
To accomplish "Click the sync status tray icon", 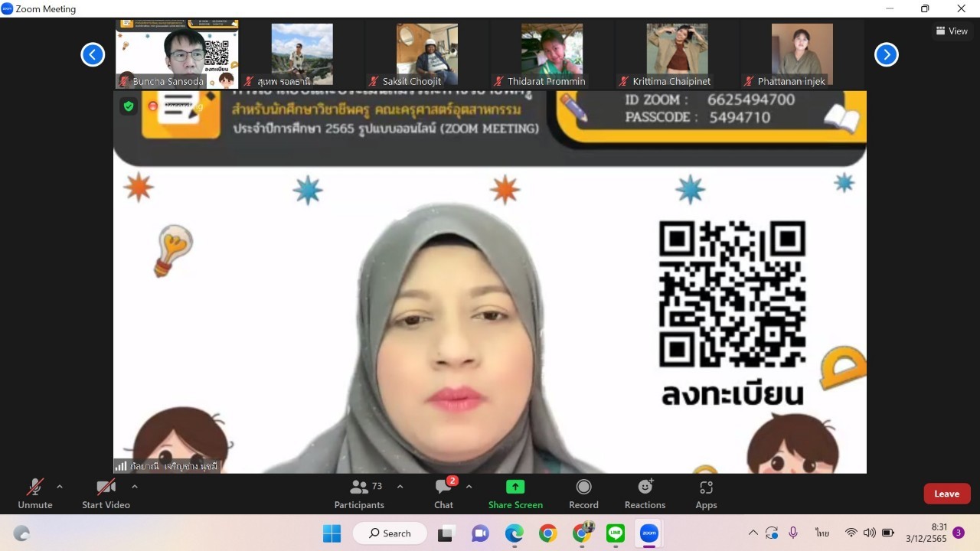I will click(772, 533).
